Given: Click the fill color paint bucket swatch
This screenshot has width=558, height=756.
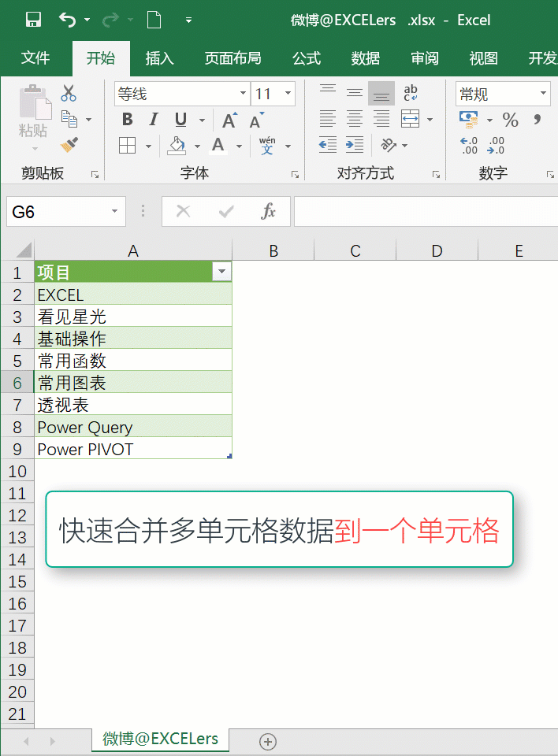Looking at the screenshot, I should 177,145.
